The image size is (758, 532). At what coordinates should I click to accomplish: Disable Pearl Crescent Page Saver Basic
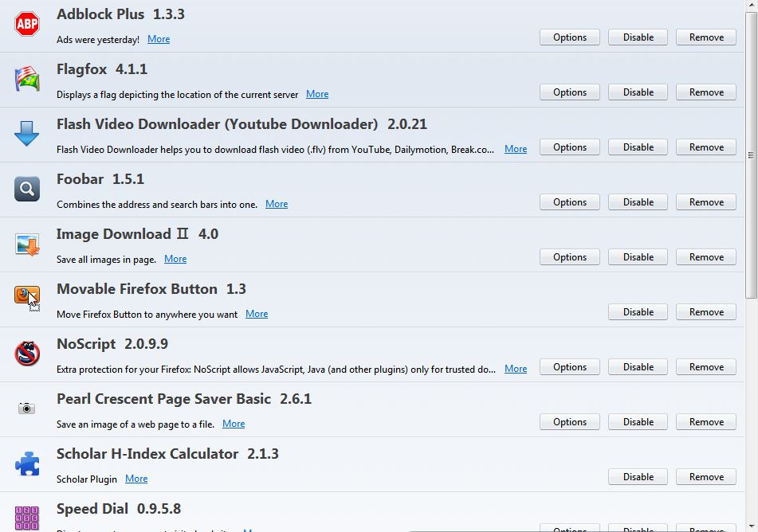click(638, 422)
